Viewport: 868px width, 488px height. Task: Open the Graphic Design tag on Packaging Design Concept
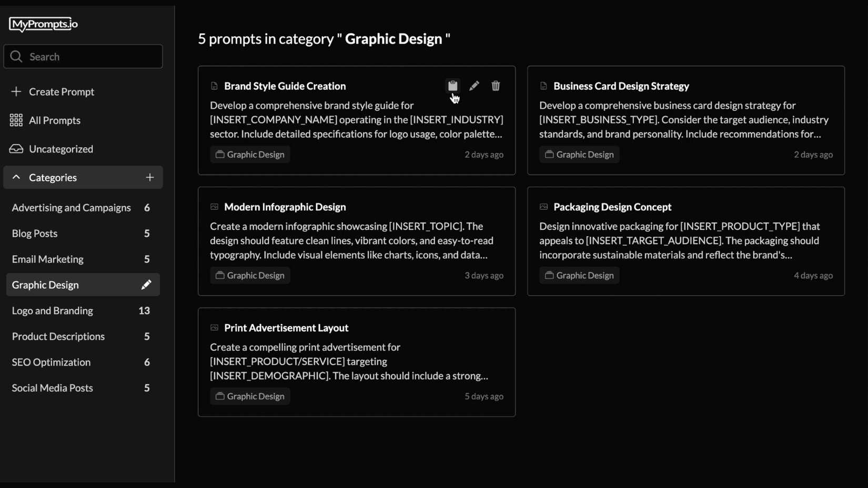click(579, 275)
